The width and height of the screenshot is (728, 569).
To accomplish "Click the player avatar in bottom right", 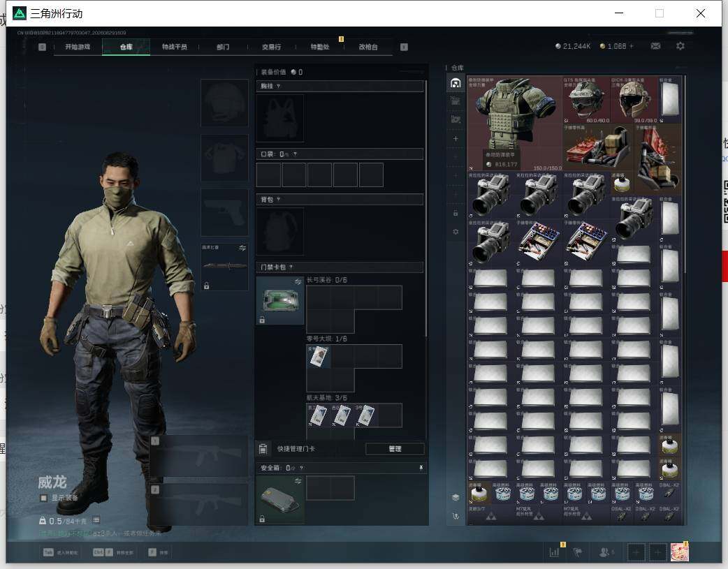I will (679, 552).
